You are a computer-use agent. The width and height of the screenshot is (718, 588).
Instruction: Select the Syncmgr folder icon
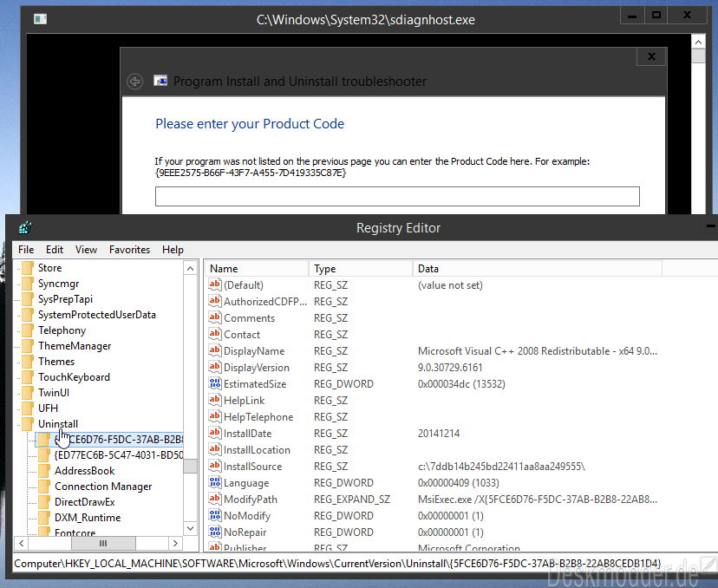pyautogui.click(x=28, y=284)
